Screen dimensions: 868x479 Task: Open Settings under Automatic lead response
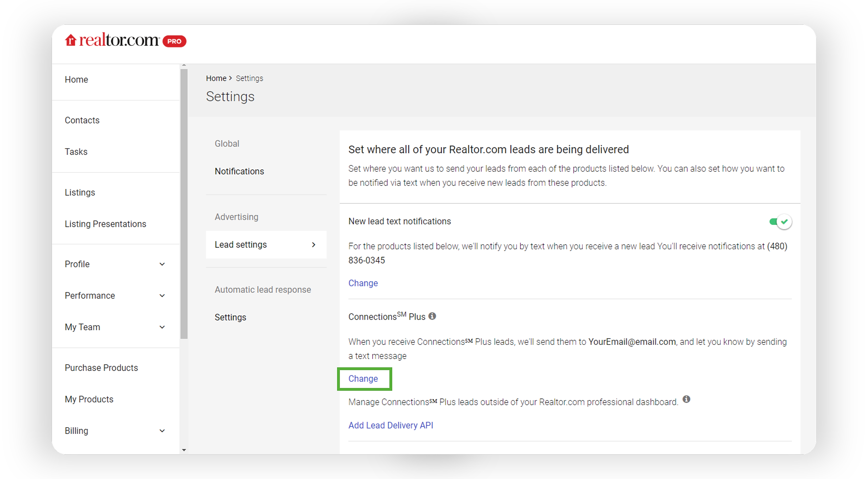pos(230,317)
